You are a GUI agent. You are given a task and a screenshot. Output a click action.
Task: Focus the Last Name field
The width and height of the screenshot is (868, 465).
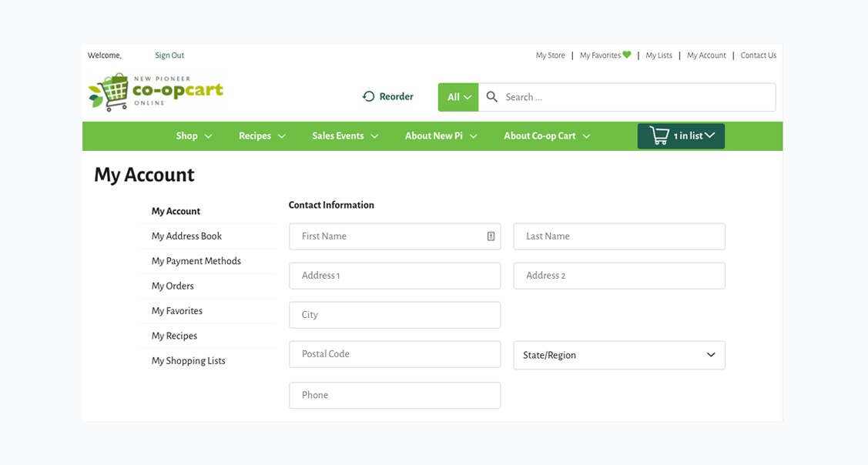tap(619, 236)
